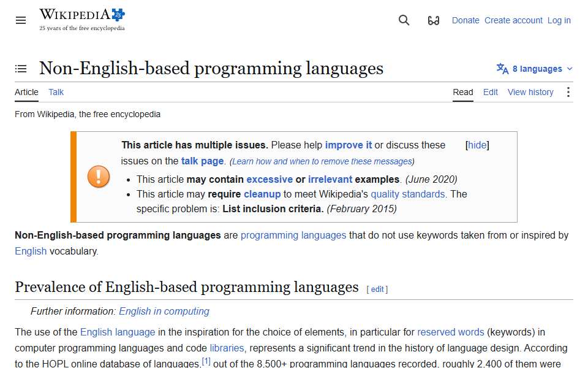Switch to the Talk tab
This screenshot has width=588, height=368.
56,92
